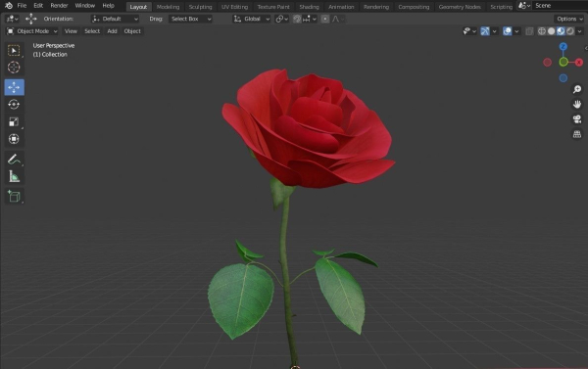
Task: Open the viewport Select menu
Action: [x=92, y=31]
